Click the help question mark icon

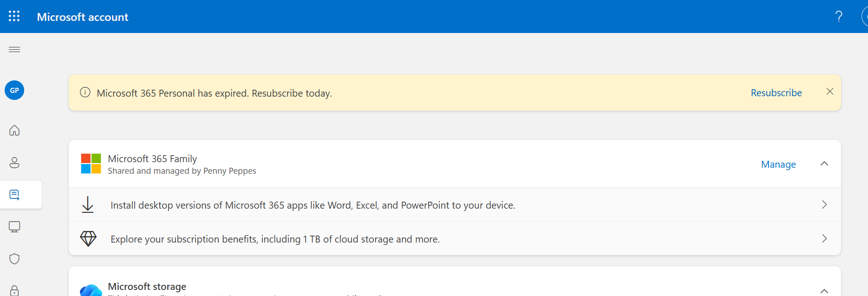click(x=839, y=17)
